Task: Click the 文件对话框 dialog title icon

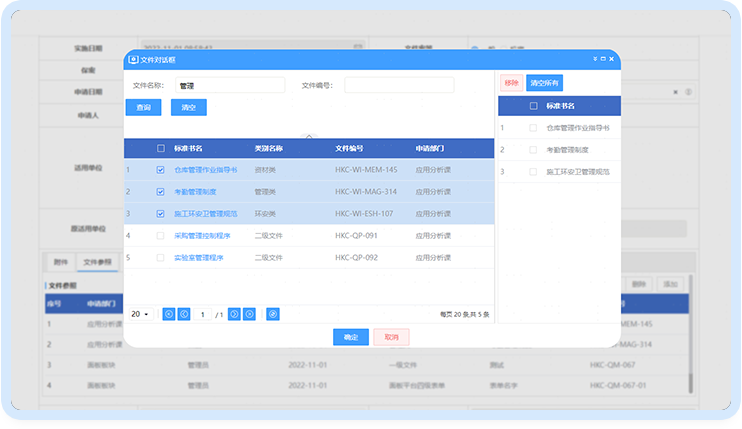Action: tap(133, 59)
